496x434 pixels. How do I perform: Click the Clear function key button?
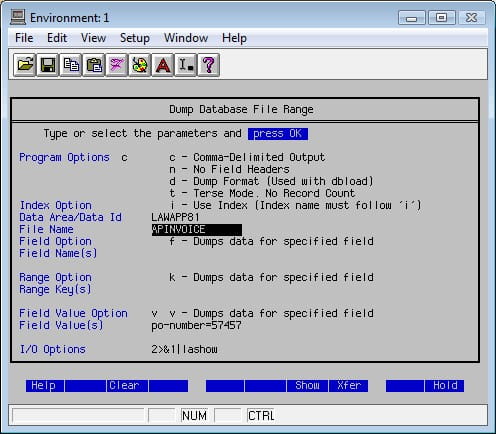click(x=127, y=386)
